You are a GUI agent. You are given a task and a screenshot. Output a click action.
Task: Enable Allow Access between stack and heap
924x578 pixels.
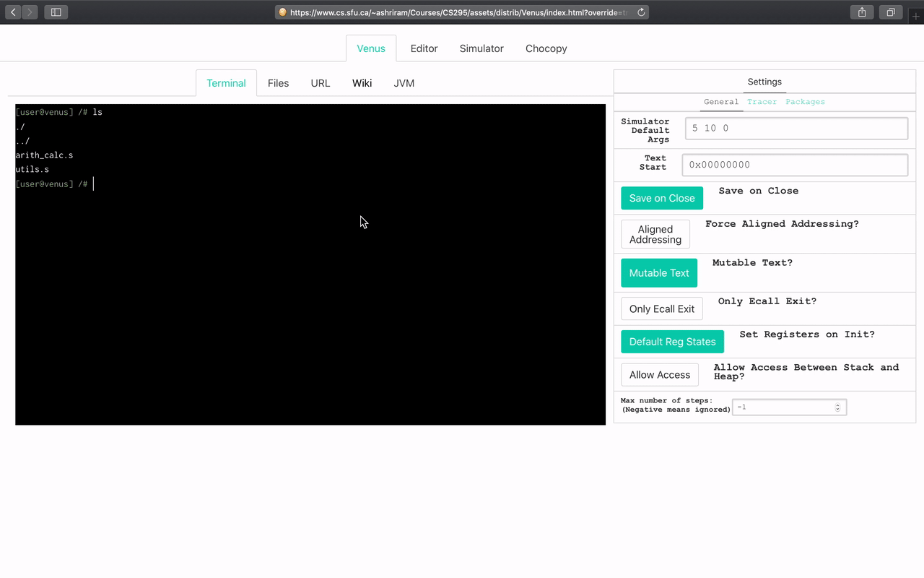[x=659, y=374]
